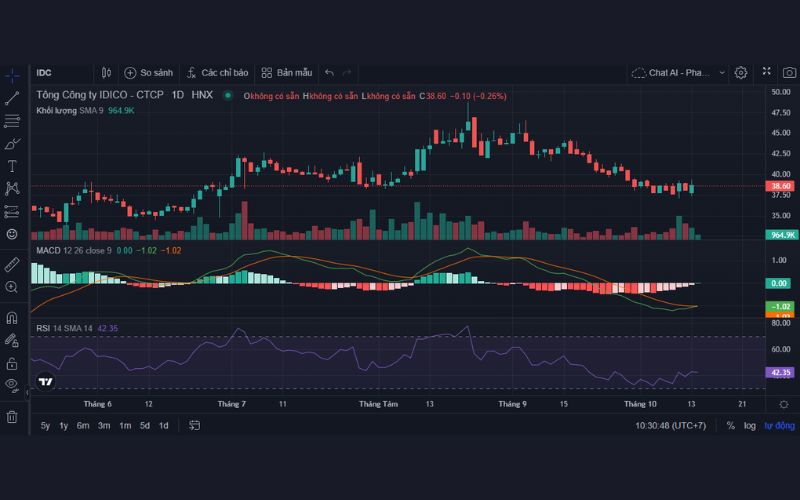
Task: Set time range to 6m
Action: point(83,425)
